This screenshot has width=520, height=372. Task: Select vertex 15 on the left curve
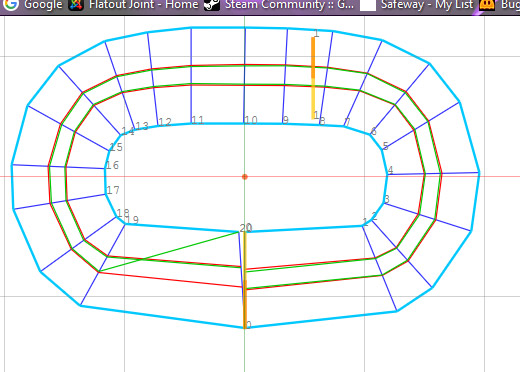tap(109, 151)
